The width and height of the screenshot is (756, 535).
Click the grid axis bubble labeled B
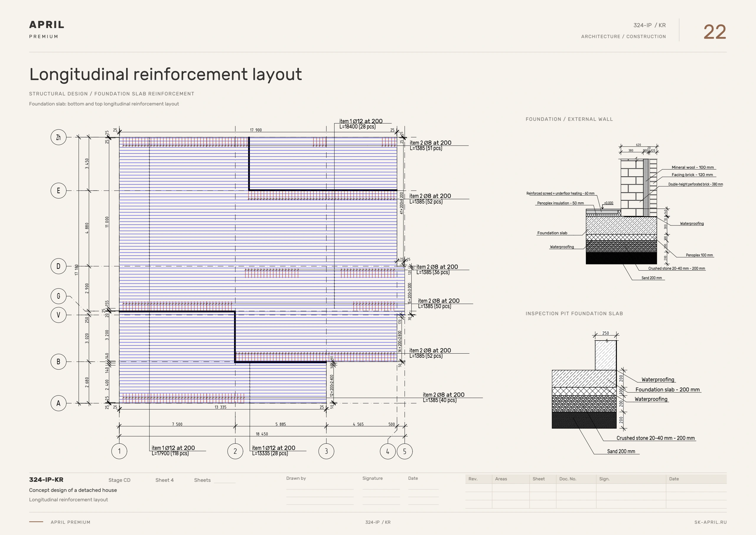[58, 362]
